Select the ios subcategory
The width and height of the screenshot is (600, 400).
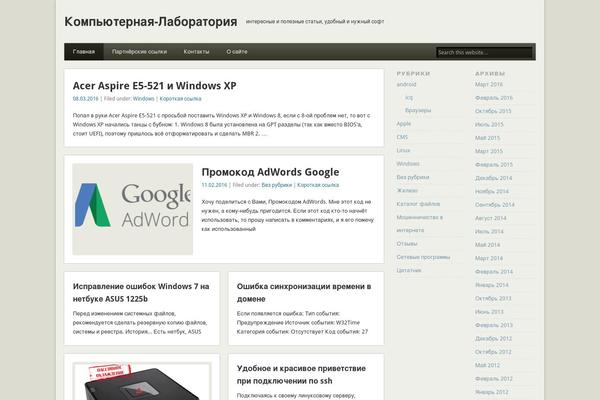(409, 98)
